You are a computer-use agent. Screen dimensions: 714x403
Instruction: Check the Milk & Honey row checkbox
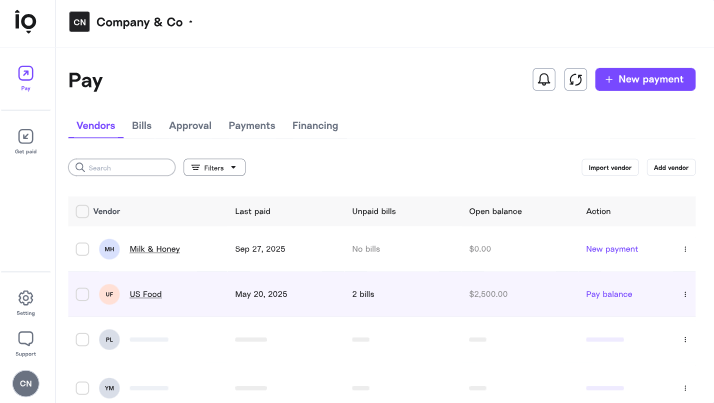pyautogui.click(x=82, y=249)
